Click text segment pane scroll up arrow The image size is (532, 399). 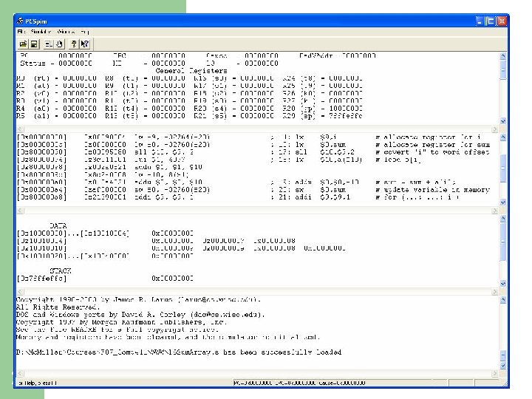pyautogui.click(x=503, y=137)
